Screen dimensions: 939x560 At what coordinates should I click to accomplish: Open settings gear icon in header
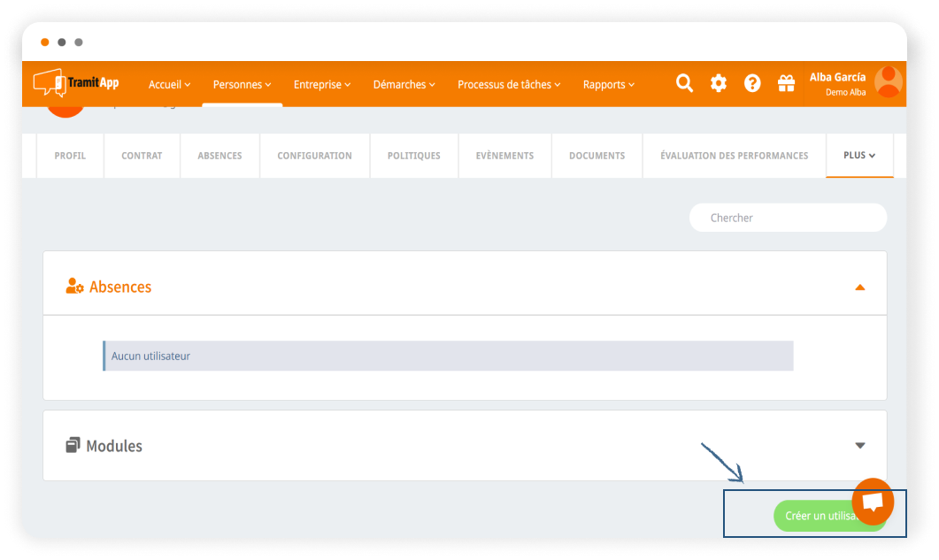[719, 83]
